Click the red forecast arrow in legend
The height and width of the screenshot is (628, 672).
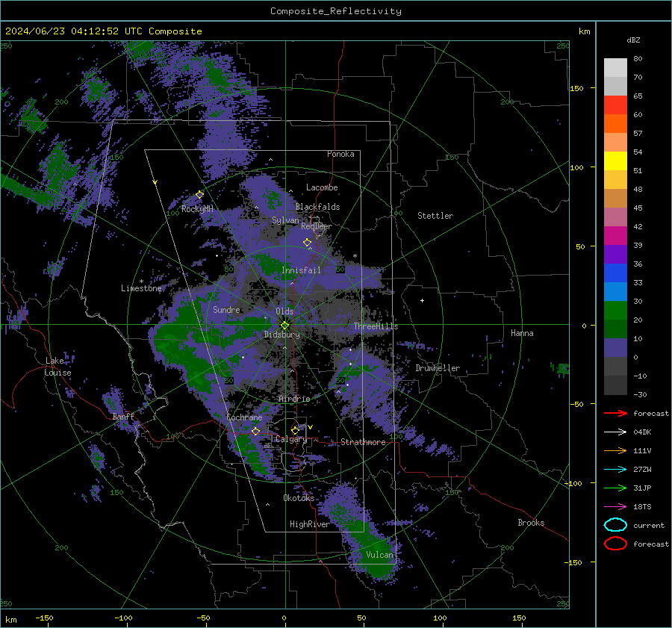tap(615, 413)
